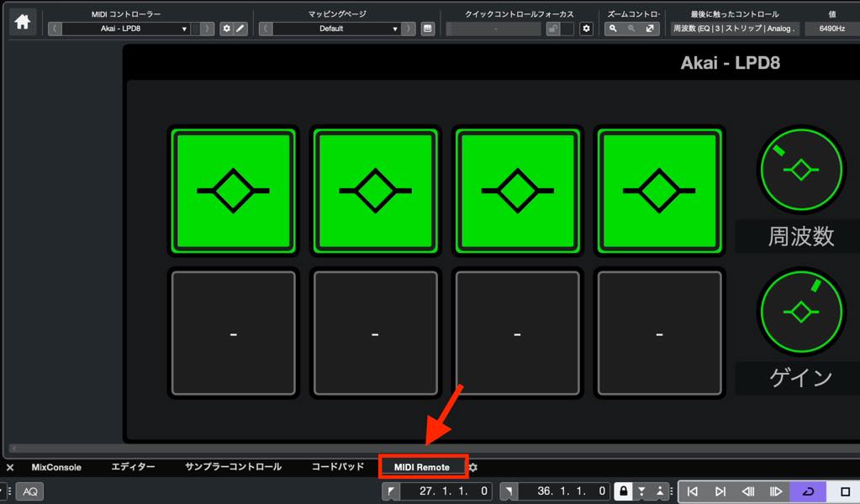Click the ゲイン knob label
Image resolution: width=860 pixels, height=504 pixels.
pos(801,378)
